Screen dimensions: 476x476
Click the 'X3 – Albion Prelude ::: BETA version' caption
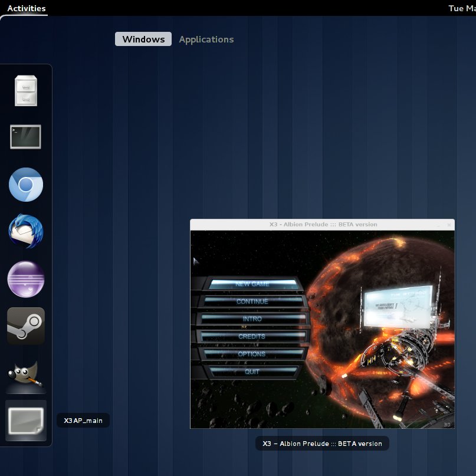[x=322, y=444]
